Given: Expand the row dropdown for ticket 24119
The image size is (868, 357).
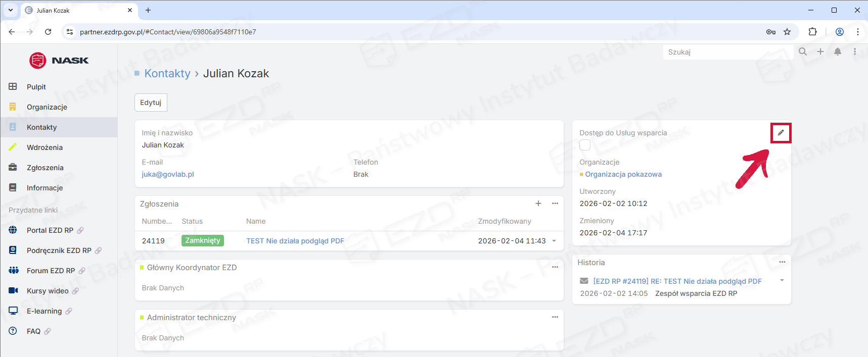Looking at the screenshot, I should 554,241.
